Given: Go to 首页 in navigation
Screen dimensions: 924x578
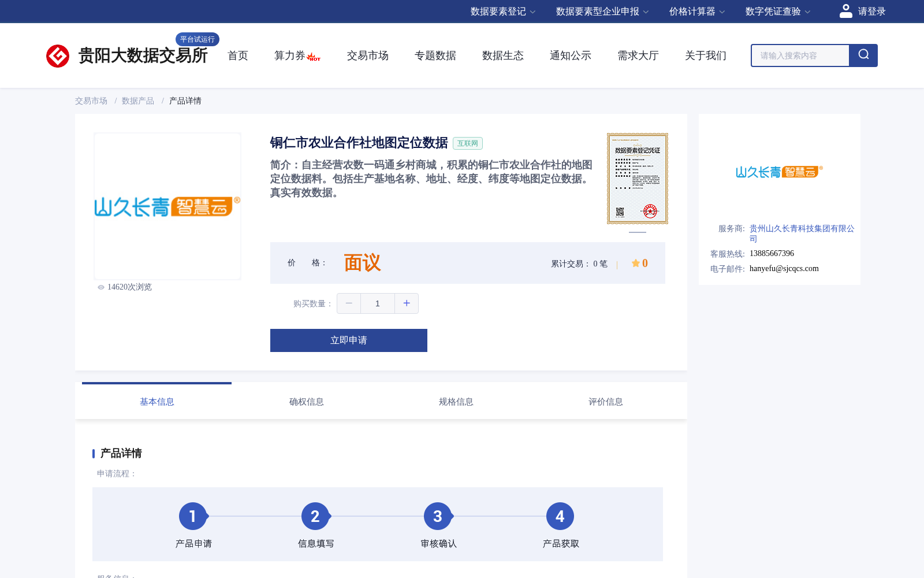Looking at the screenshot, I should pyautogui.click(x=238, y=55).
